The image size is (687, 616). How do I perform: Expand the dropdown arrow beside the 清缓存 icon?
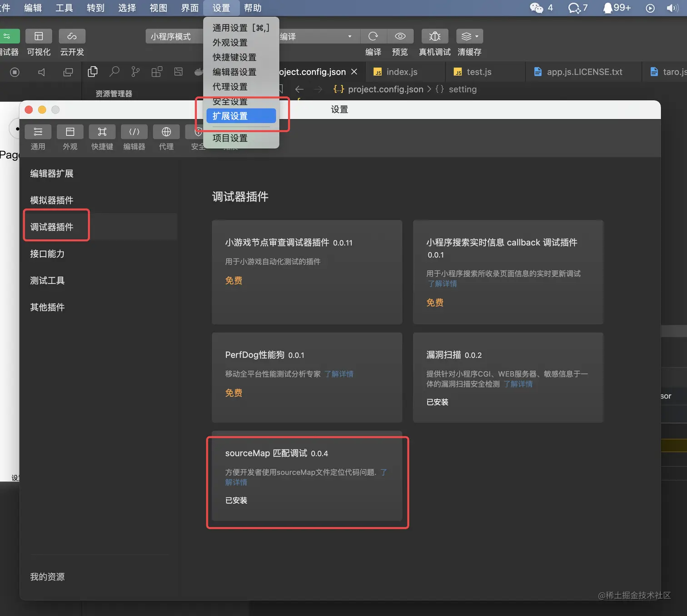[477, 36]
